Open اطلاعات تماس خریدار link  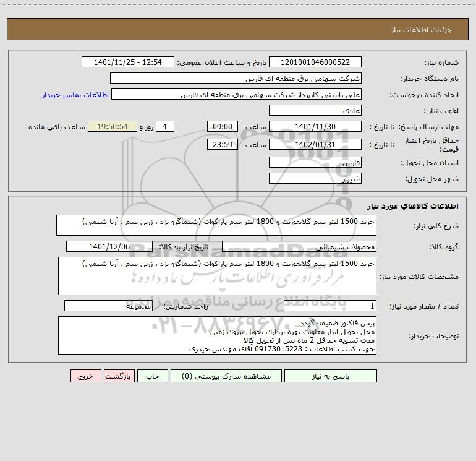75,95
